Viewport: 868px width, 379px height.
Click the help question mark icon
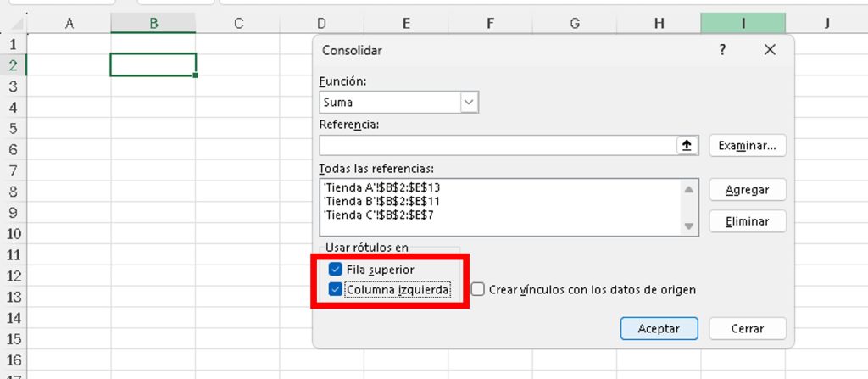click(722, 50)
